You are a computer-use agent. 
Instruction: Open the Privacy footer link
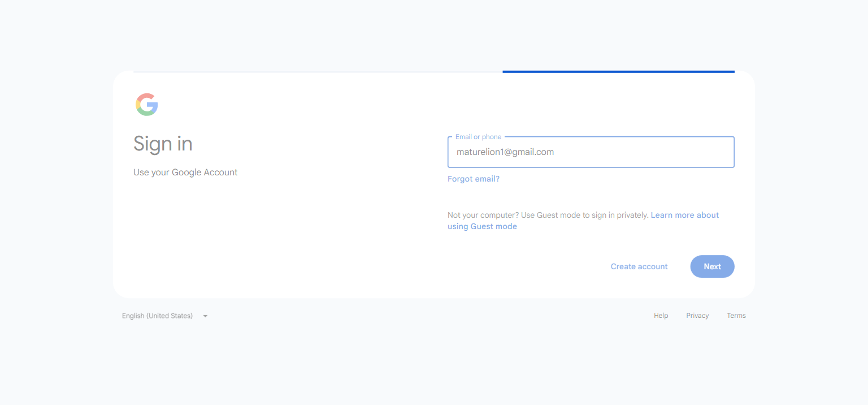[697, 316]
